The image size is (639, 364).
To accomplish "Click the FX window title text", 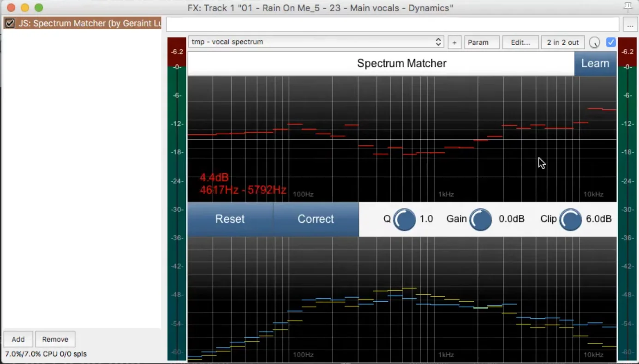I will 320,8.
